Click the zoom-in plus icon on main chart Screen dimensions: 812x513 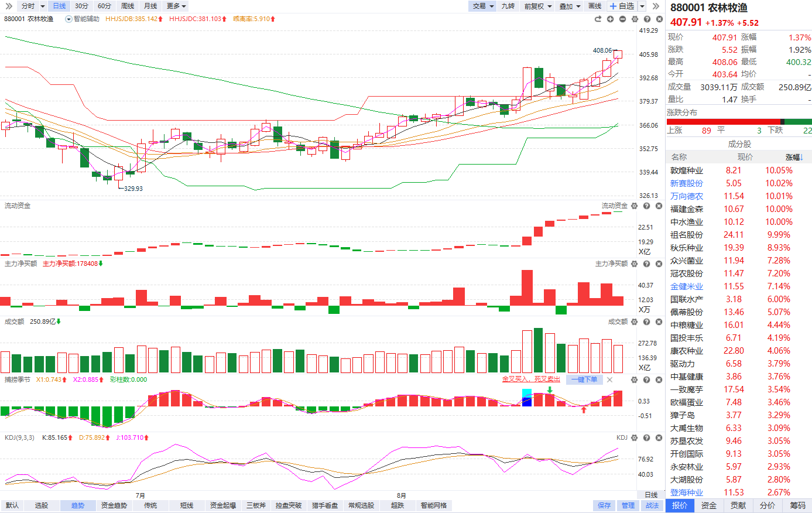(x=610, y=19)
